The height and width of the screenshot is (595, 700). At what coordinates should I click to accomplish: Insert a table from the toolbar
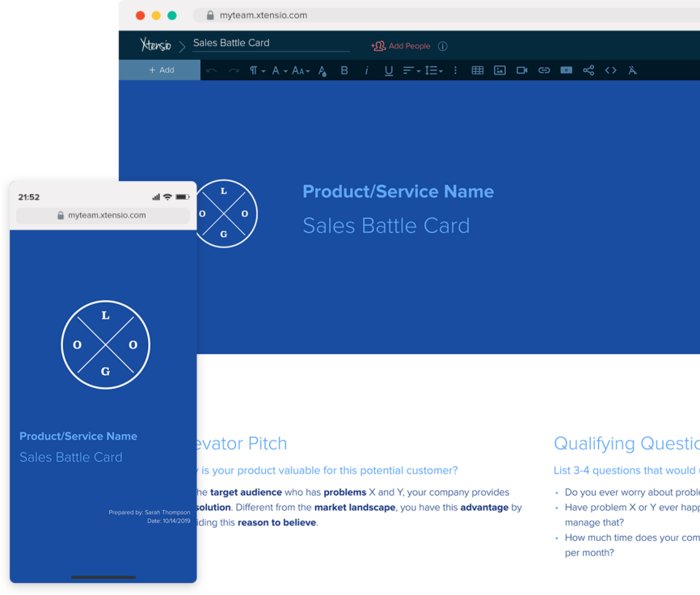point(478,70)
